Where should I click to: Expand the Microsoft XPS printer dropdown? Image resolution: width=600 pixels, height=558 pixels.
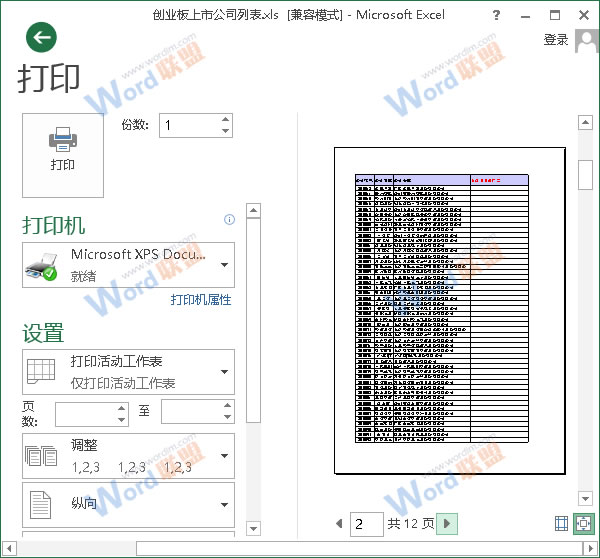(224, 265)
